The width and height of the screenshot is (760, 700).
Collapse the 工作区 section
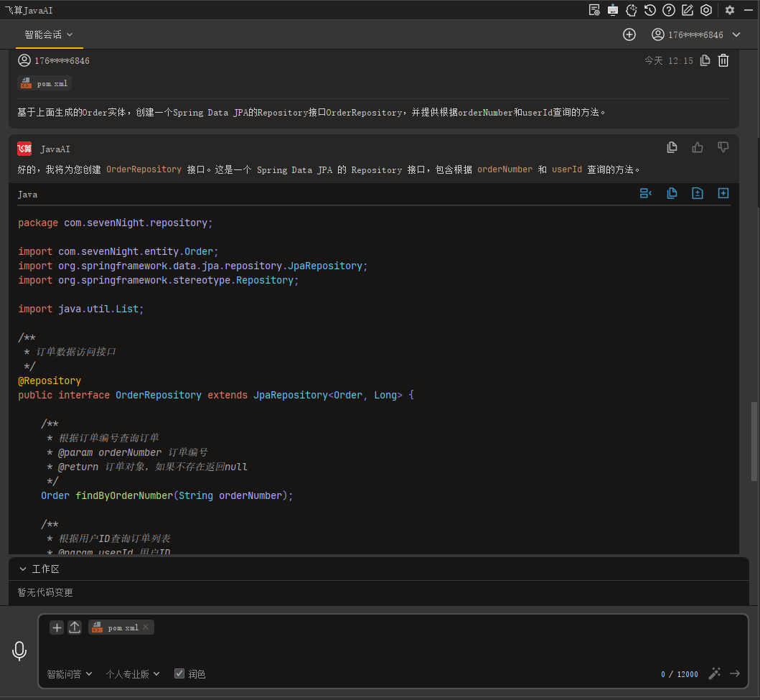pos(23,569)
